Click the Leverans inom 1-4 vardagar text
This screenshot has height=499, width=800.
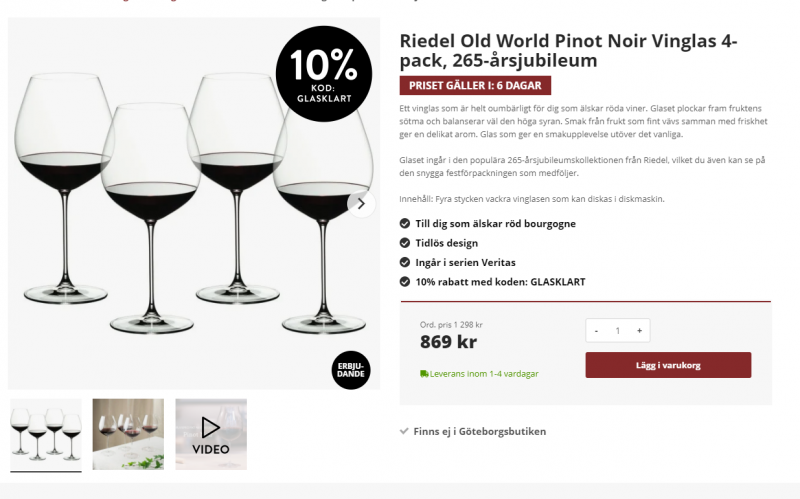484,374
